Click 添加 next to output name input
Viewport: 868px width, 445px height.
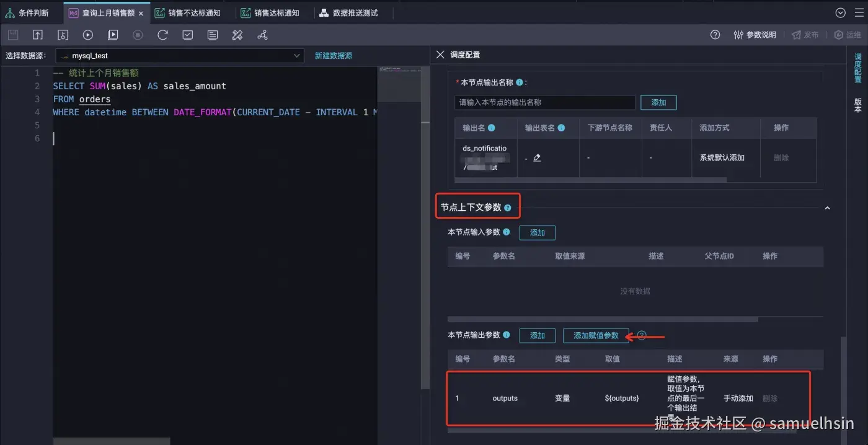(x=658, y=102)
